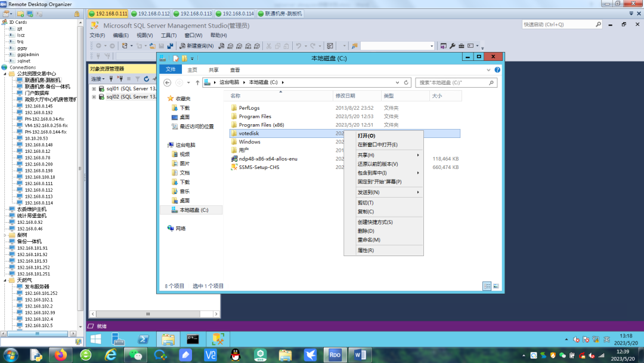Open the 共享(H) submenu in context menu
Viewport: 644px width, 363px height.
383,155
